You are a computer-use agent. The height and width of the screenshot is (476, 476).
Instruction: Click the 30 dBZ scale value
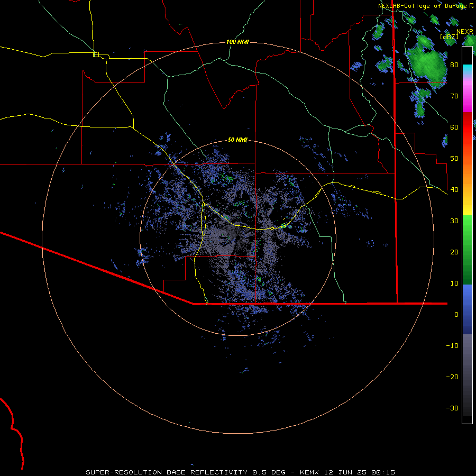tap(454, 221)
